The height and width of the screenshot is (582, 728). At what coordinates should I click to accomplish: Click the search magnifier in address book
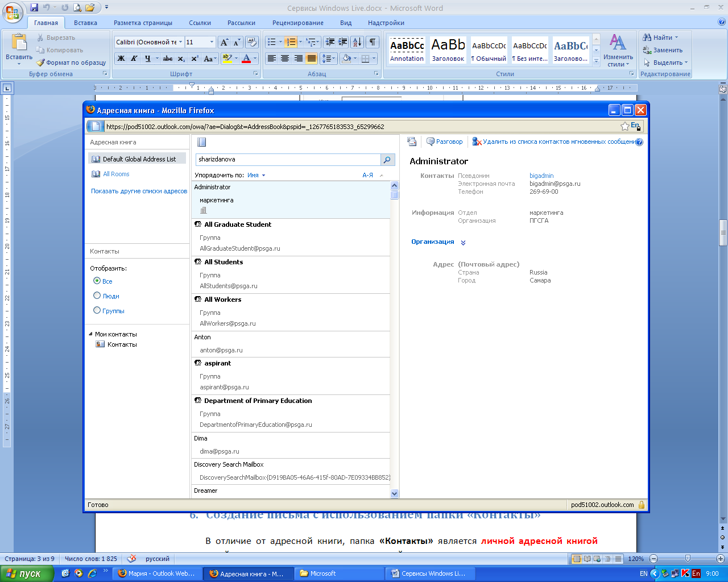click(x=387, y=160)
